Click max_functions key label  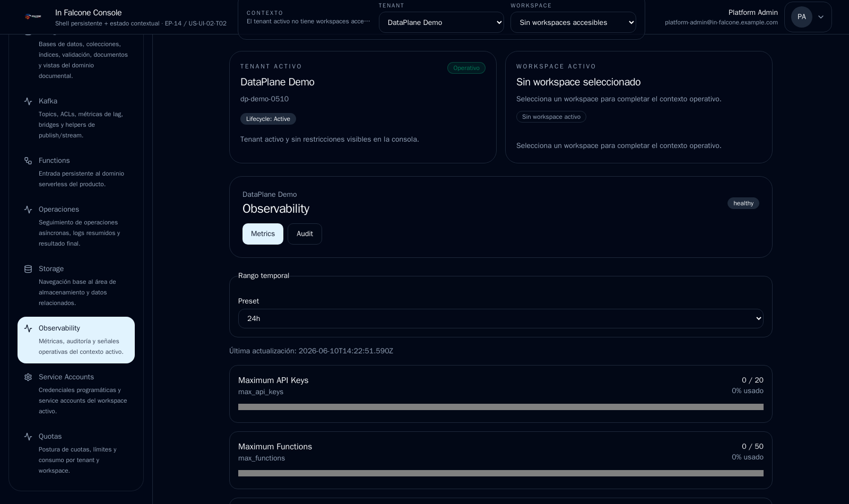(262, 458)
